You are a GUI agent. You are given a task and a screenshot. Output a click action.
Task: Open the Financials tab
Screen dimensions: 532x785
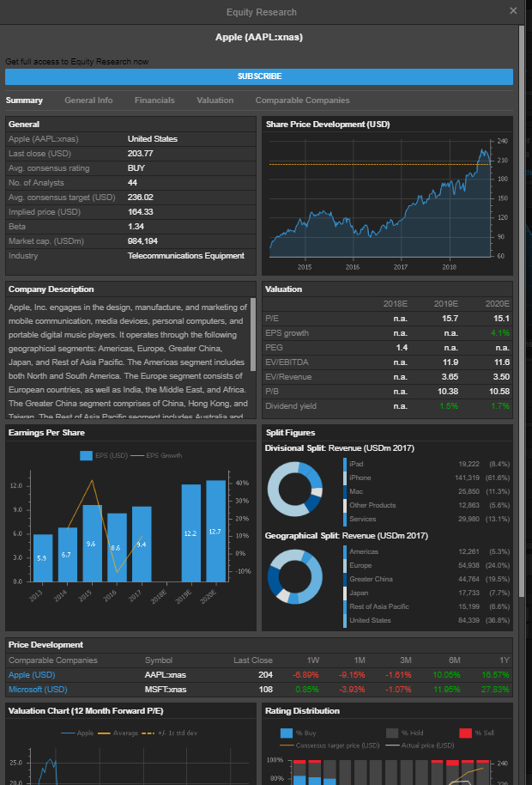click(x=154, y=100)
